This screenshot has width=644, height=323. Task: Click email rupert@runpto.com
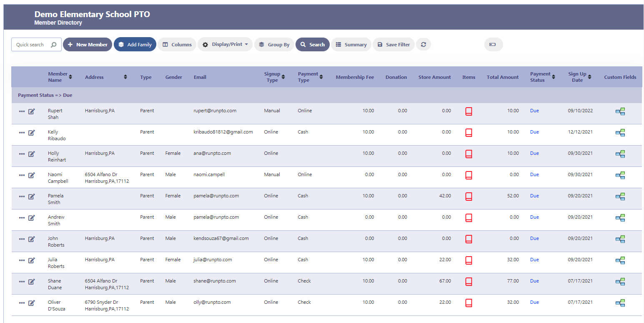tap(215, 111)
